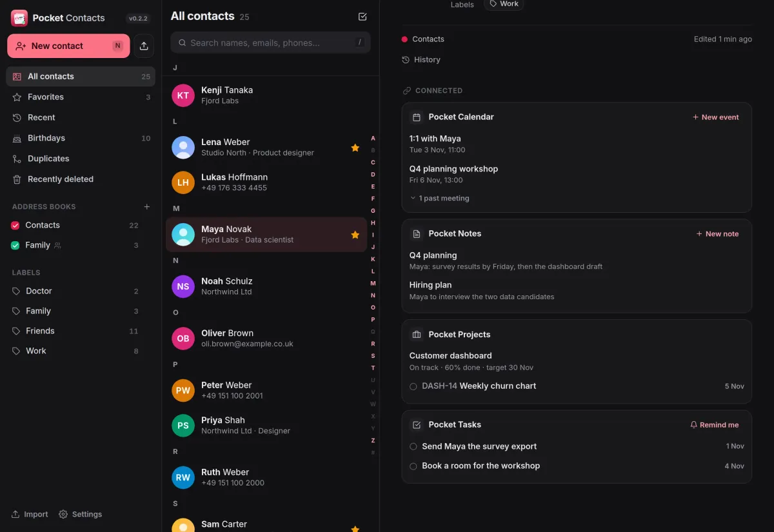
Task: Click the search names, emails, phones field
Action: (270, 43)
